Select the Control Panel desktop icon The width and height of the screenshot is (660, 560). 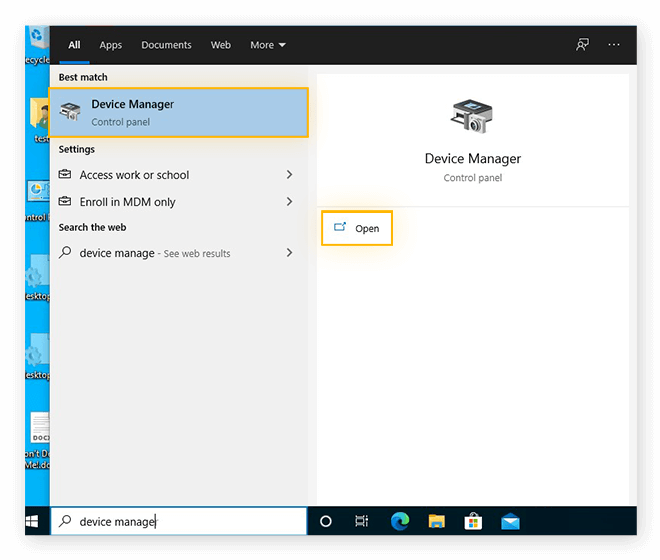37,201
